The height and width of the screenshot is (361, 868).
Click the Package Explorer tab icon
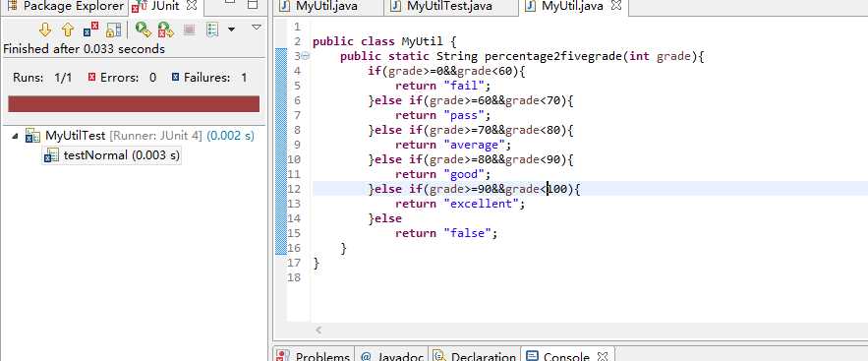[x=12, y=6]
